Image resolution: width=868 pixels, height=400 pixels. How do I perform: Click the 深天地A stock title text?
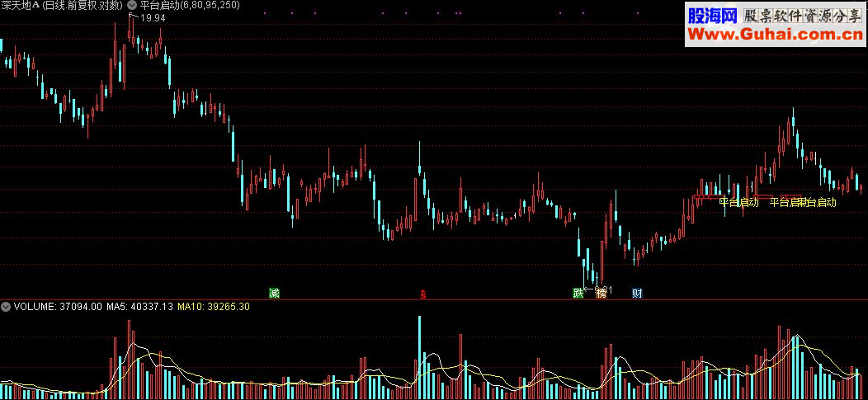[21, 5]
